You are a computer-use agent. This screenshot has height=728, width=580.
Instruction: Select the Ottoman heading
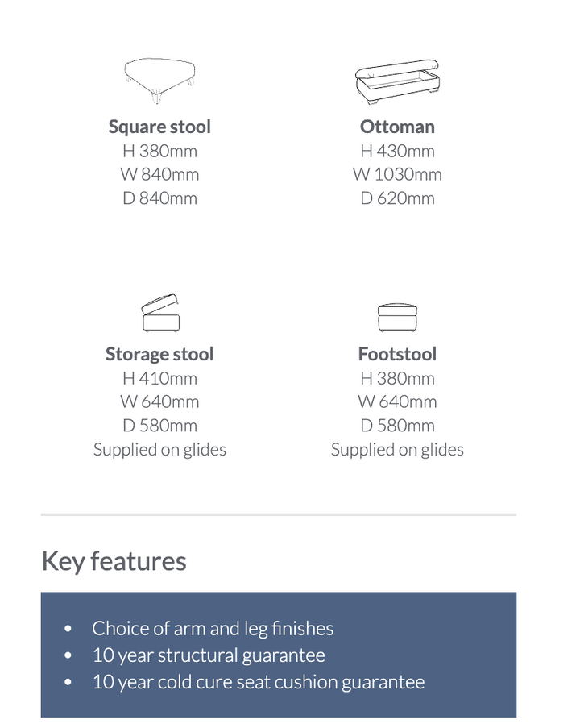click(397, 127)
